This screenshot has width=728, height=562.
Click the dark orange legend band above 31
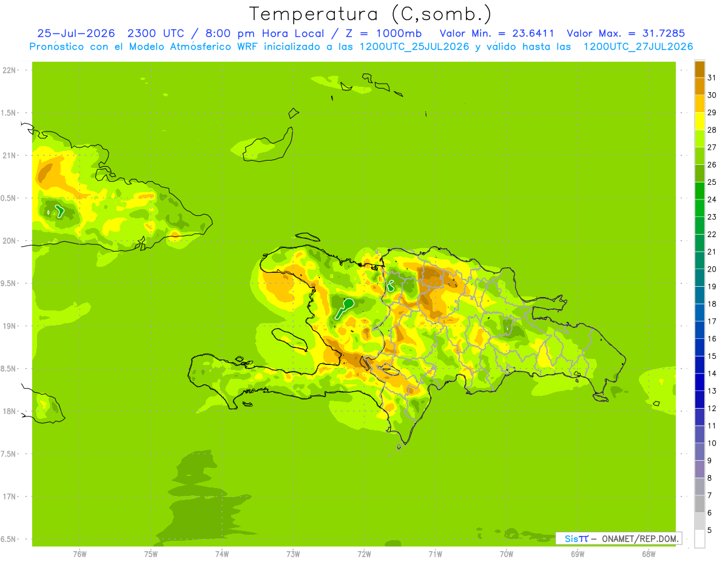(699, 69)
